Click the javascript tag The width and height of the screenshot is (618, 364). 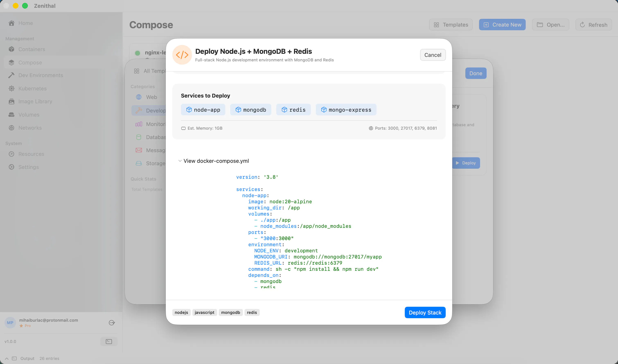click(204, 312)
